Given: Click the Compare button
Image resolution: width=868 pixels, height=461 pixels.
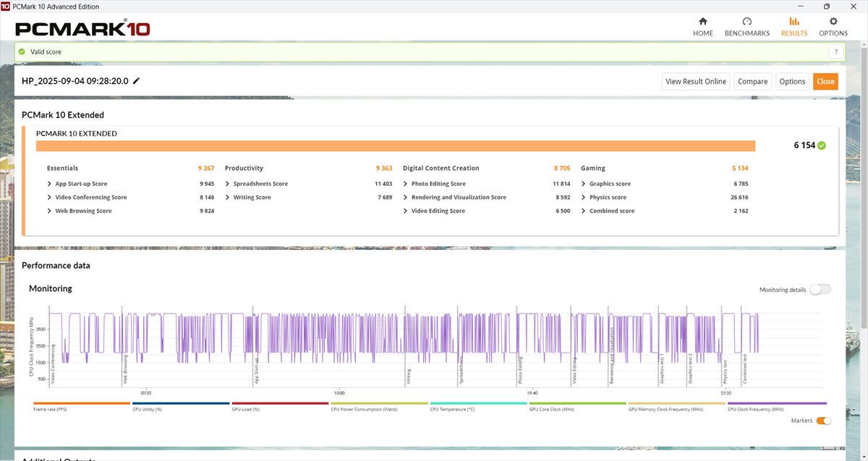Looking at the screenshot, I should (x=752, y=82).
